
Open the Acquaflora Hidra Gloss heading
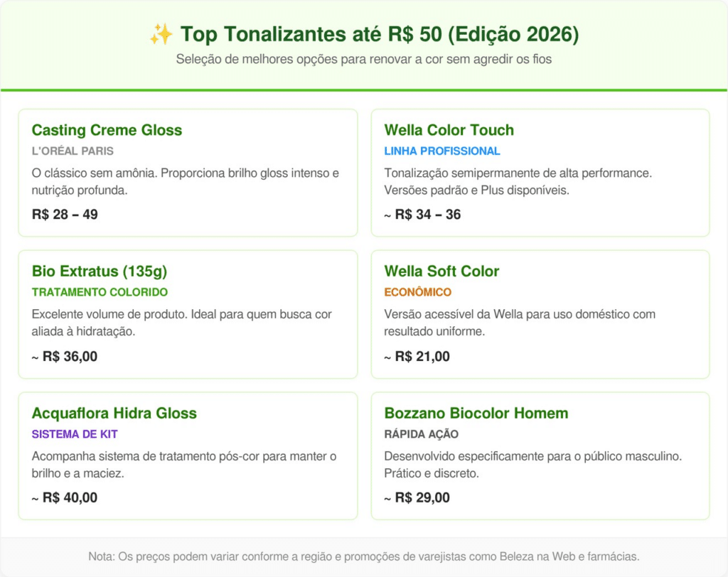click(114, 414)
